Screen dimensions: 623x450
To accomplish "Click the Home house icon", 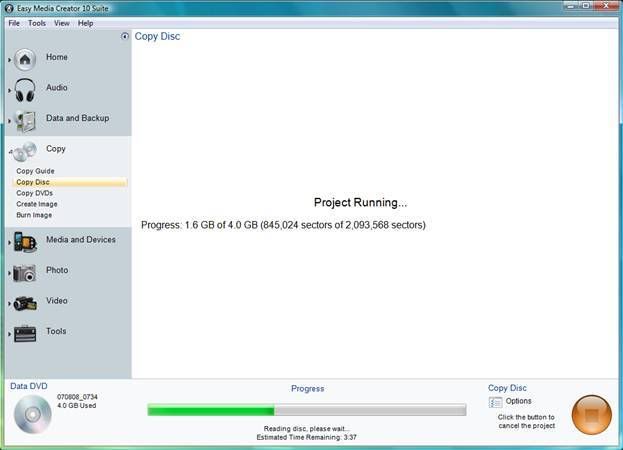I will click(25, 60).
